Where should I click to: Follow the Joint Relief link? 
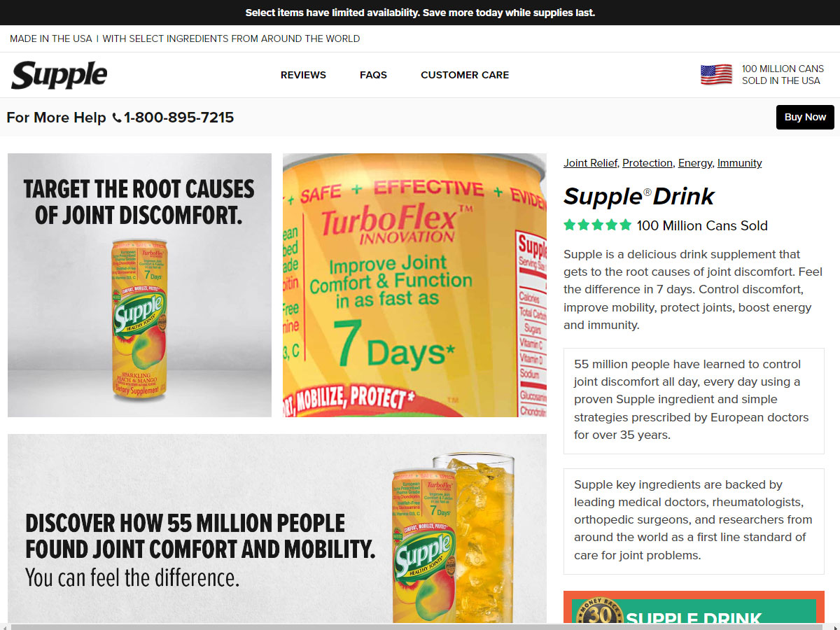[590, 163]
